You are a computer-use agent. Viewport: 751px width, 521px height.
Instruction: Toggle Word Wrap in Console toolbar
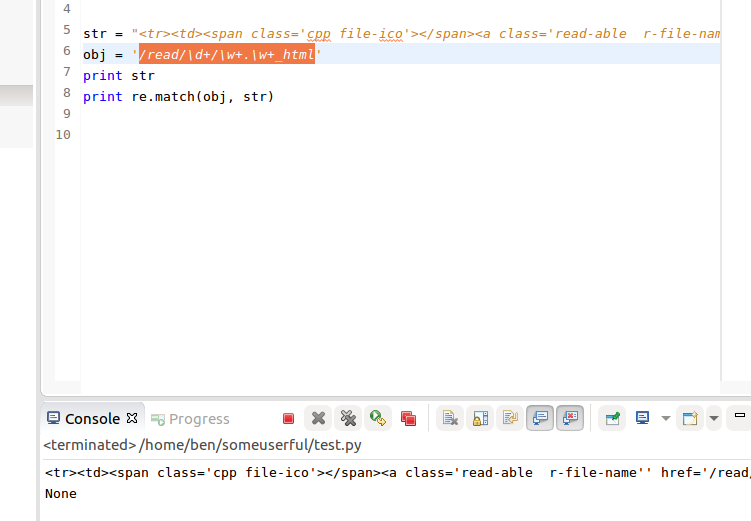coord(510,418)
